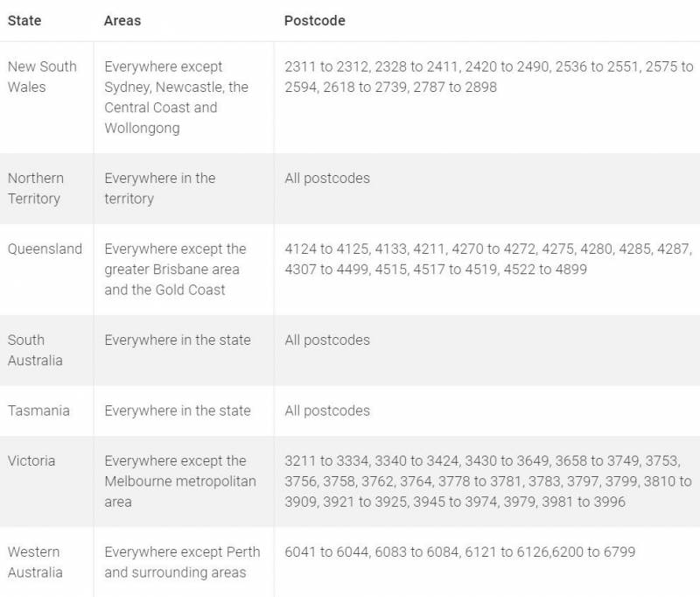Select the Queensland state cell
Image resolution: width=700 pixels, height=597 pixels.
45,249
